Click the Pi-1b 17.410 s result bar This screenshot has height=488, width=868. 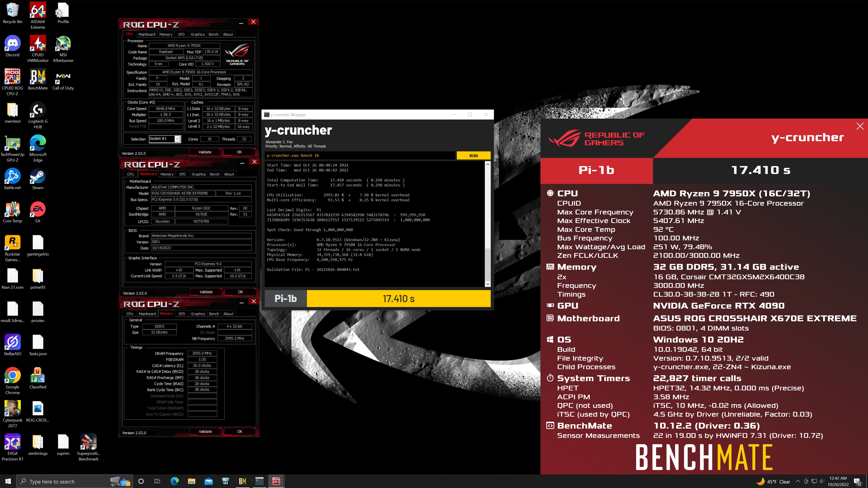[x=377, y=299]
